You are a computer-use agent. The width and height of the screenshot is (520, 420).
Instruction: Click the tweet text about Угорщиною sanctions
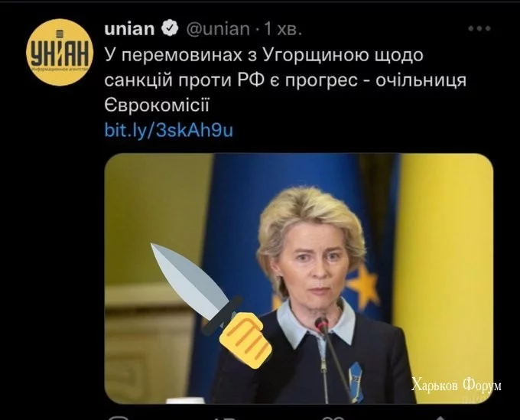click(x=285, y=80)
